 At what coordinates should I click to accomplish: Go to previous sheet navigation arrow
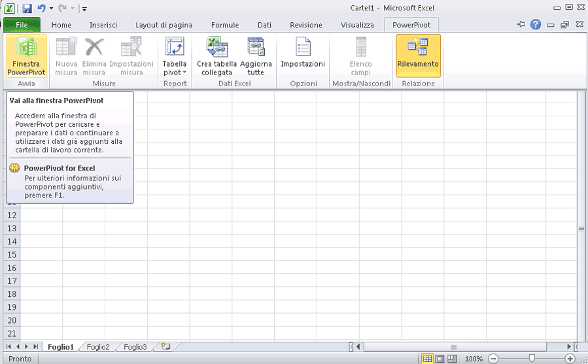[x=17, y=347]
